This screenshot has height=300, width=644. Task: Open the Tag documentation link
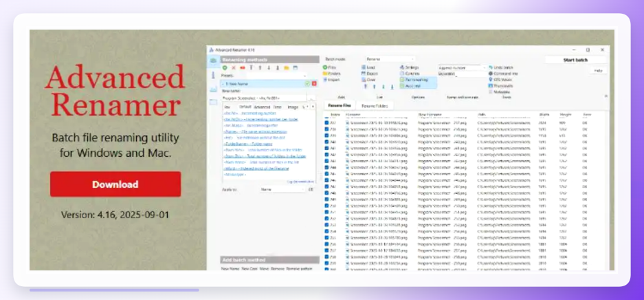[300, 181]
